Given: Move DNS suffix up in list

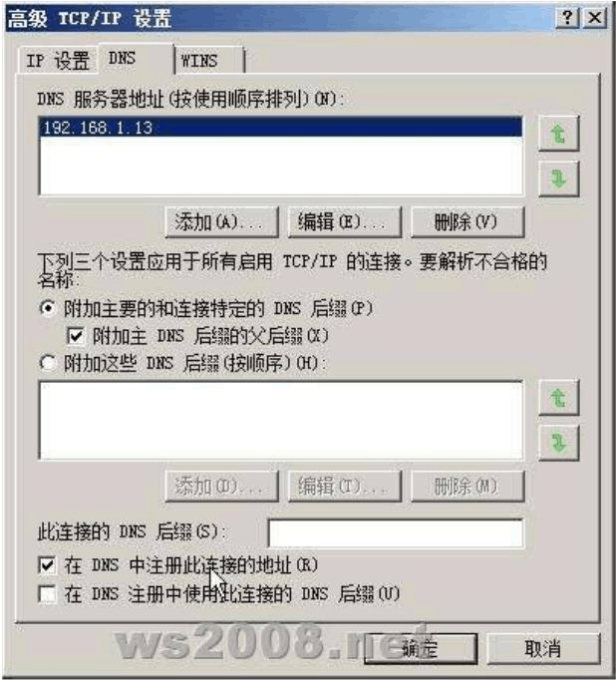Looking at the screenshot, I should [558, 398].
